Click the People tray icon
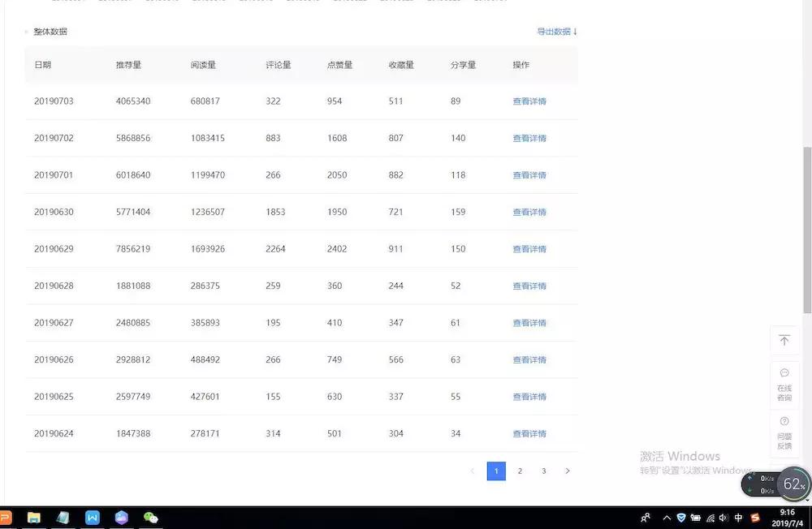Screen dimensions: 812x529 [646, 518]
